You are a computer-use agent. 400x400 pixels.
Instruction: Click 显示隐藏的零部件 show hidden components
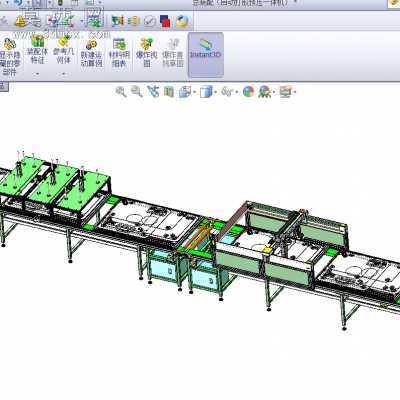(10, 56)
